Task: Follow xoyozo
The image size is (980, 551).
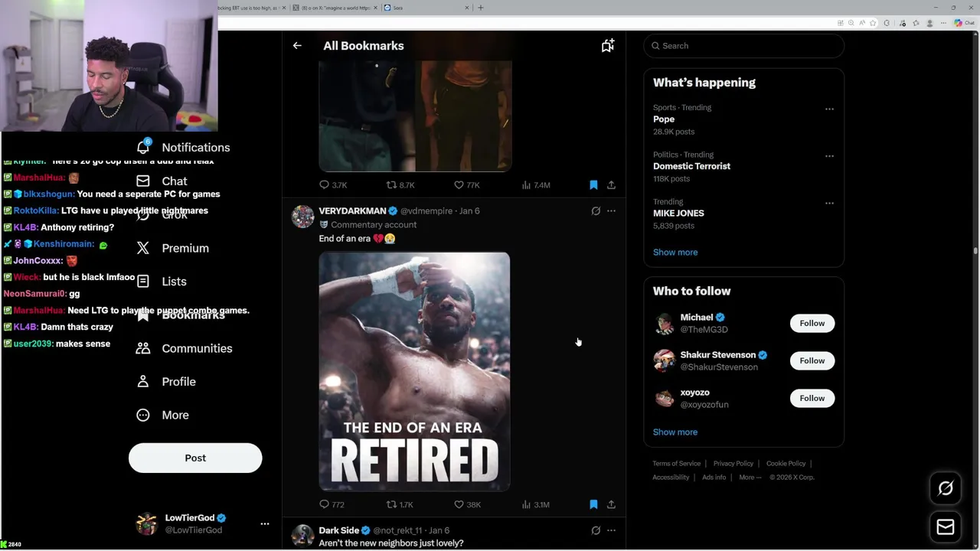Action: pyautogui.click(x=812, y=398)
